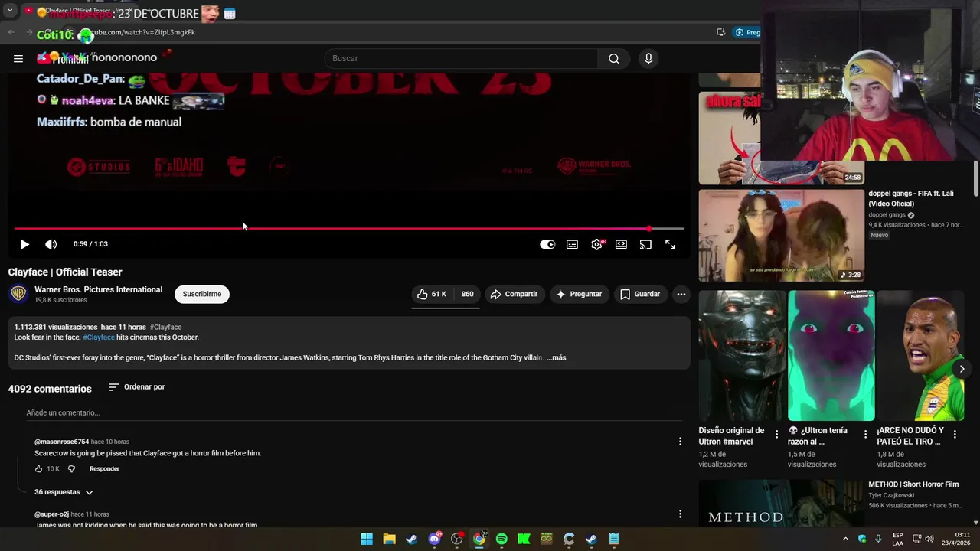Open options menu for masonrose6754's comment

click(680, 442)
